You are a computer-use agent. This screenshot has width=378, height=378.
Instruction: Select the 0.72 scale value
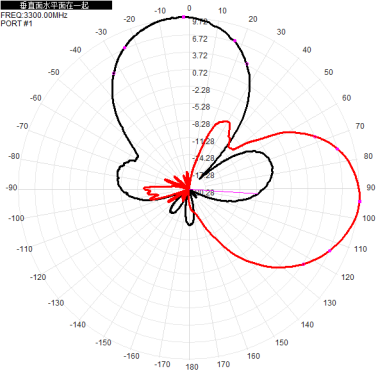200,73
